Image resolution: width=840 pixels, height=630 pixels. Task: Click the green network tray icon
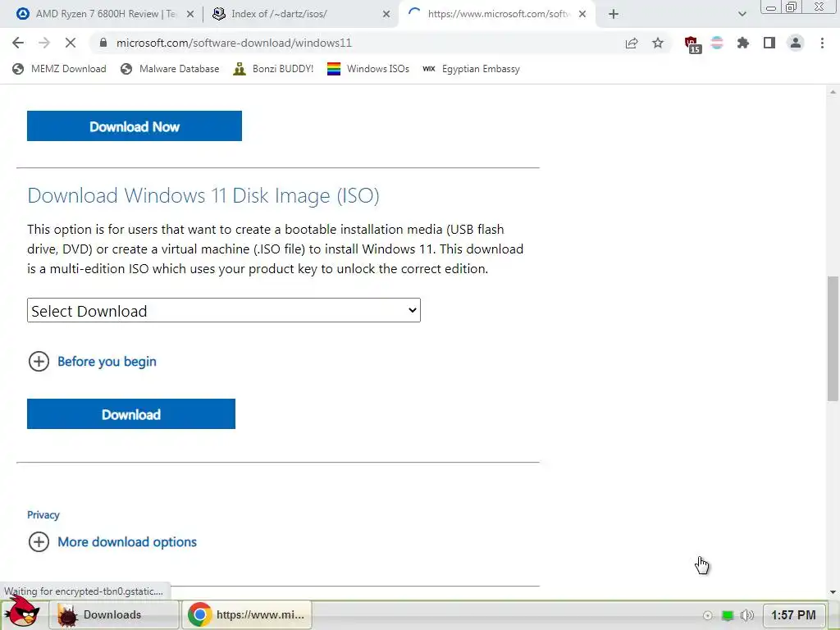pos(728,615)
